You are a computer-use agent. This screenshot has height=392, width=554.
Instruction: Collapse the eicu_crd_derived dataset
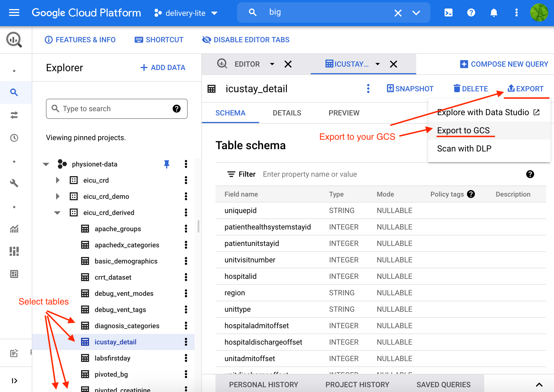tap(57, 213)
